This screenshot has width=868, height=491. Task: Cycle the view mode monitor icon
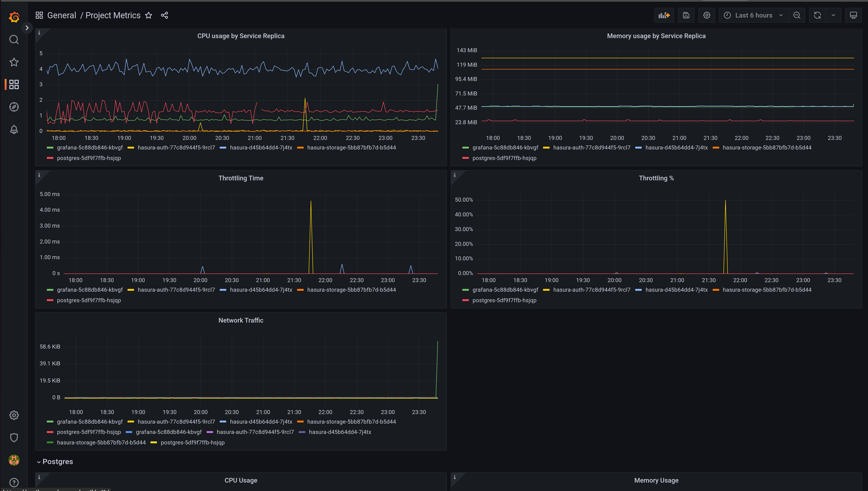(x=853, y=15)
